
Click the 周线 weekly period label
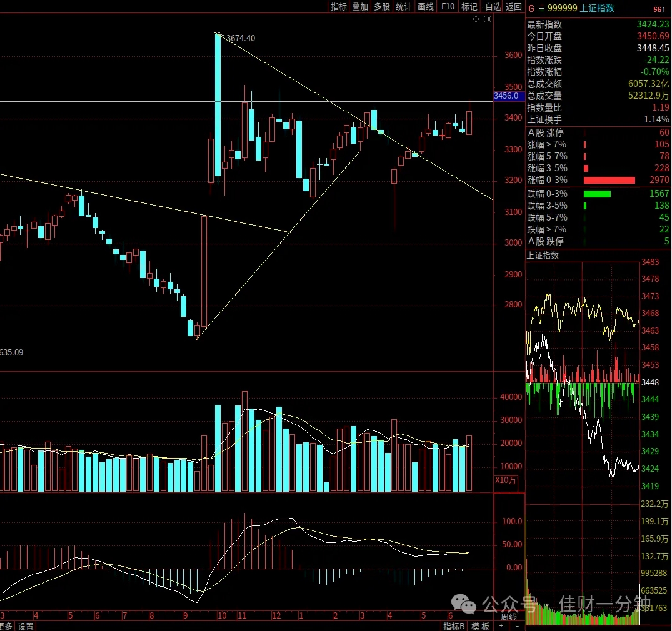[x=509, y=617]
